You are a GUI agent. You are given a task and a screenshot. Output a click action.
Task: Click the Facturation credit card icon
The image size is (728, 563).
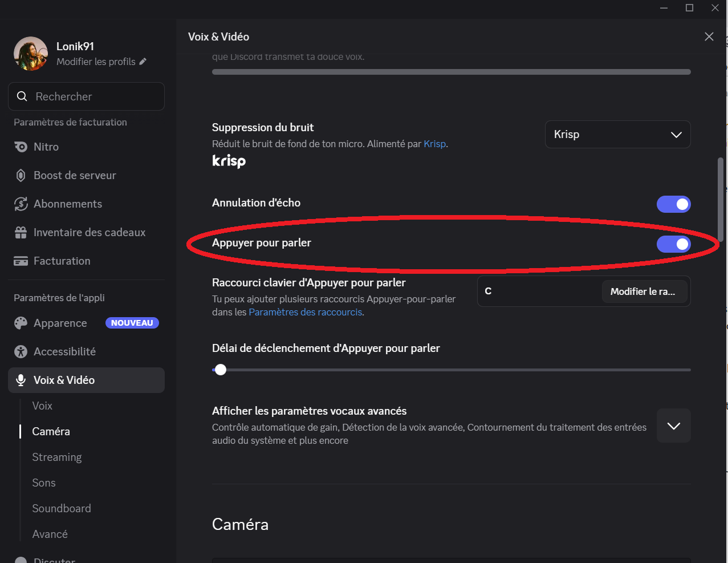click(x=21, y=261)
